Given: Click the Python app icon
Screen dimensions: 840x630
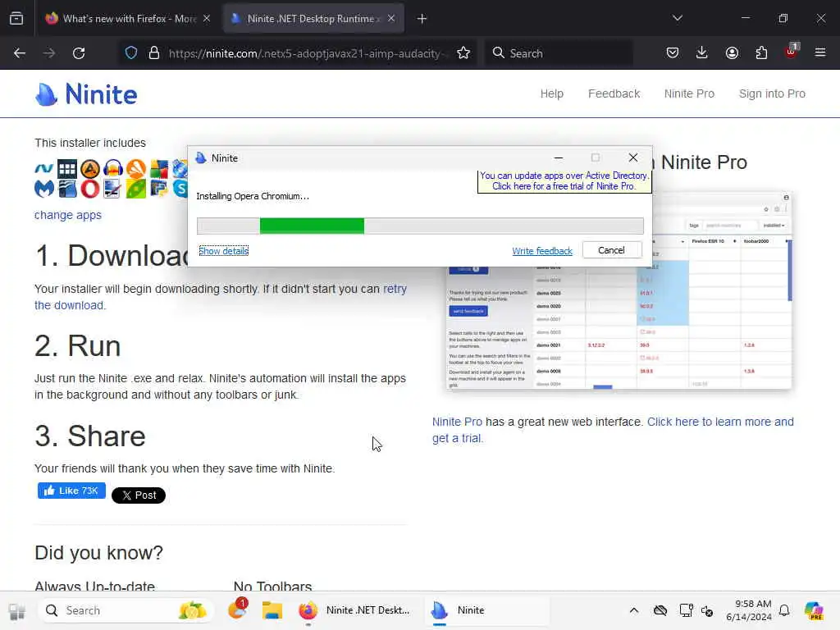Looking at the screenshot, I should (159, 189).
